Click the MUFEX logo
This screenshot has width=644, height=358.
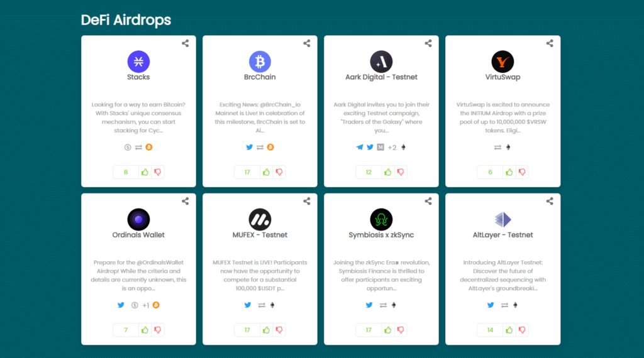(x=260, y=219)
